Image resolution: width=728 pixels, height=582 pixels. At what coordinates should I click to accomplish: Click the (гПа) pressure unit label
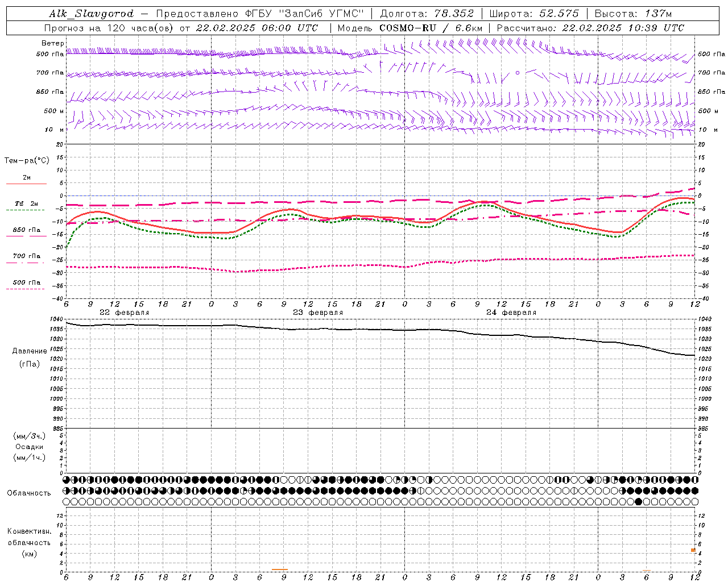(30, 364)
